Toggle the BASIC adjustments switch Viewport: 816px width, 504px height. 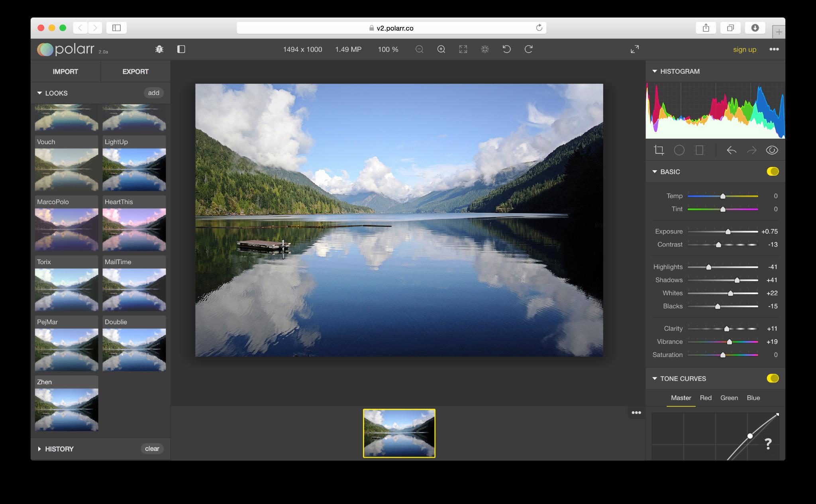click(772, 172)
